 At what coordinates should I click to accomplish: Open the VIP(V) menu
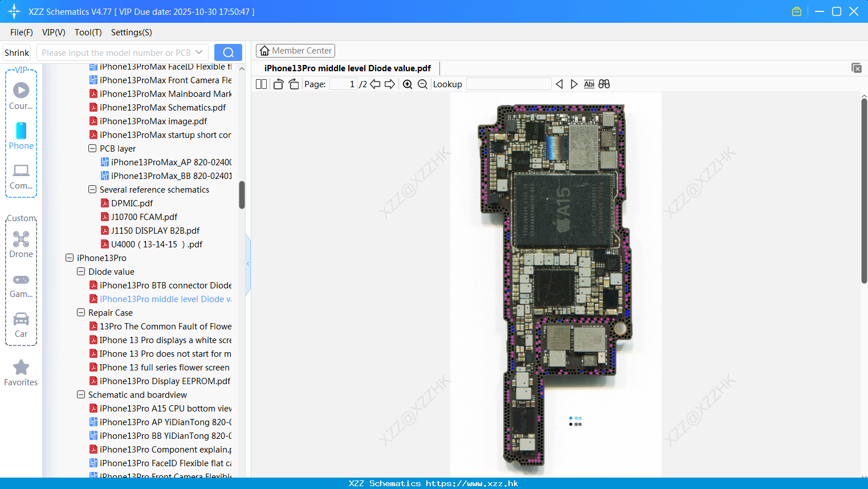(x=54, y=32)
